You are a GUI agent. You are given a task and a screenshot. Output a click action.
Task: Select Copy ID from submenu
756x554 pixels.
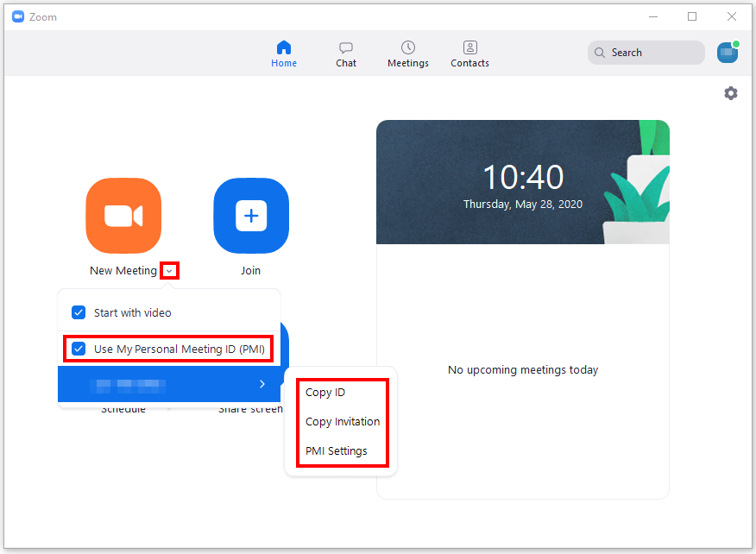[325, 393]
